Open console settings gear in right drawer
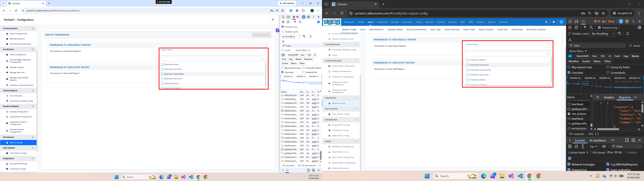The height and width of the screenshot is (181, 644). [570, 158]
